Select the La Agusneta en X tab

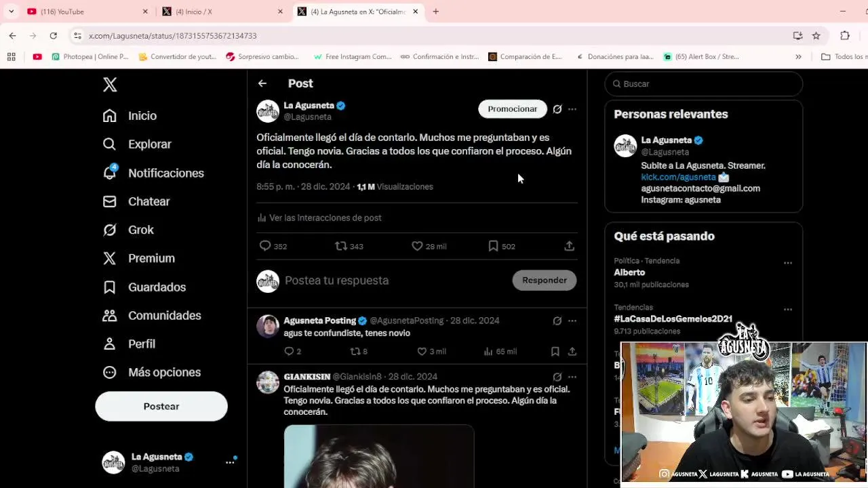pos(358,12)
